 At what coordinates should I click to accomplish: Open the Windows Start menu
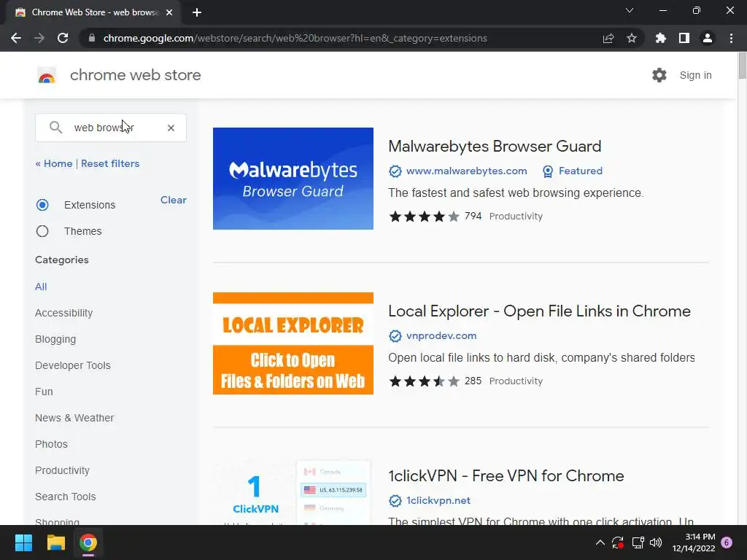(x=23, y=542)
